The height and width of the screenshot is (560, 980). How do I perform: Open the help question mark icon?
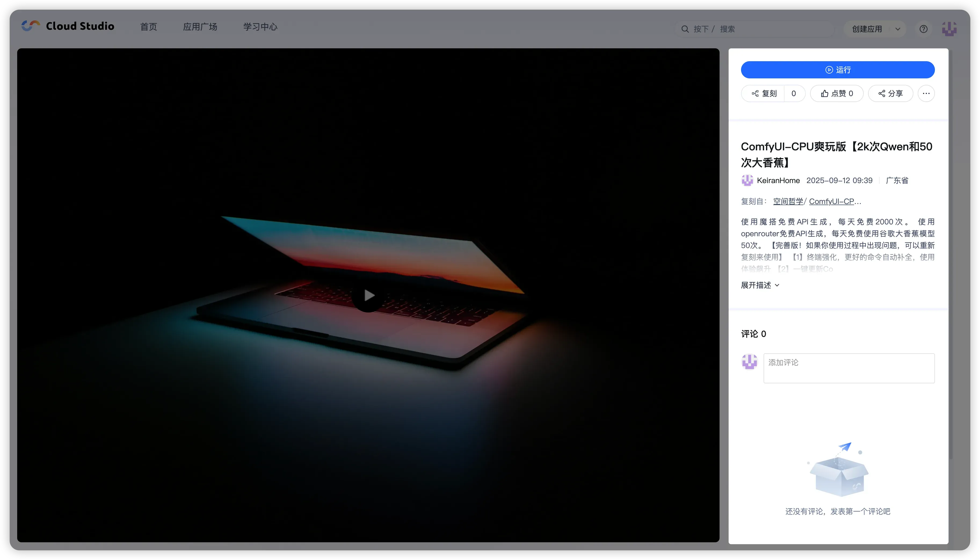(x=923, y=29)
